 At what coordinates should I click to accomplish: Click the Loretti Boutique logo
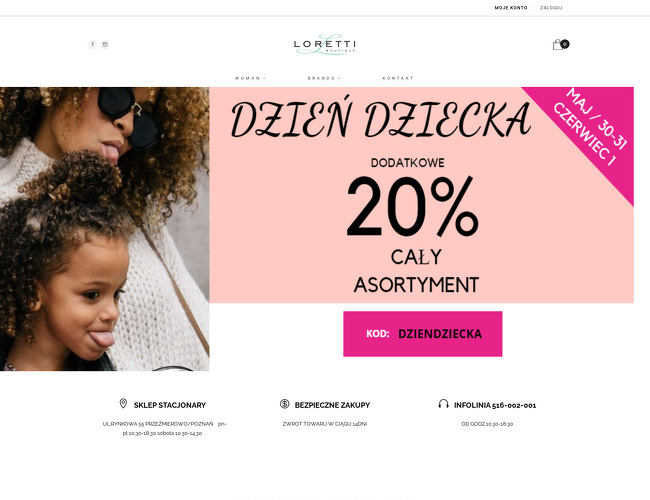click(x=325, y=44)
